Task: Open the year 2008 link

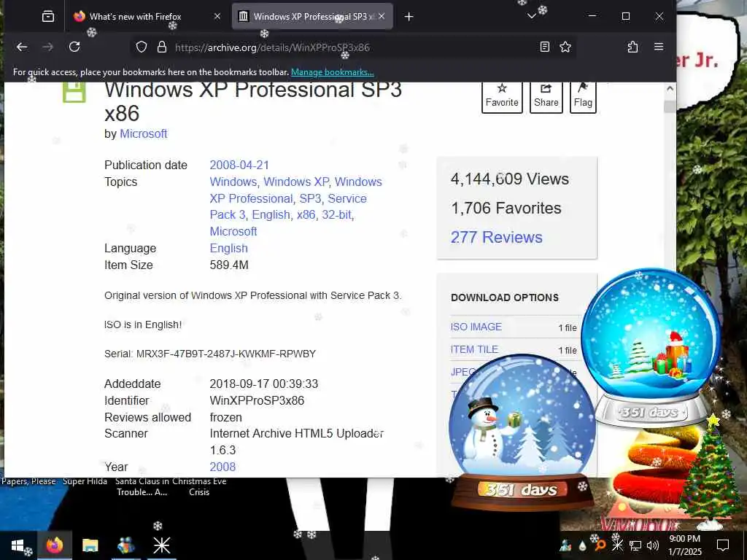Action: coord(222,467)
